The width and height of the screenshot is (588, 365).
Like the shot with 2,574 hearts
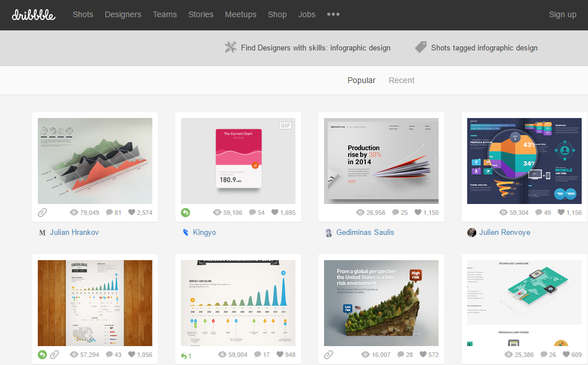(x=131, y=213)
